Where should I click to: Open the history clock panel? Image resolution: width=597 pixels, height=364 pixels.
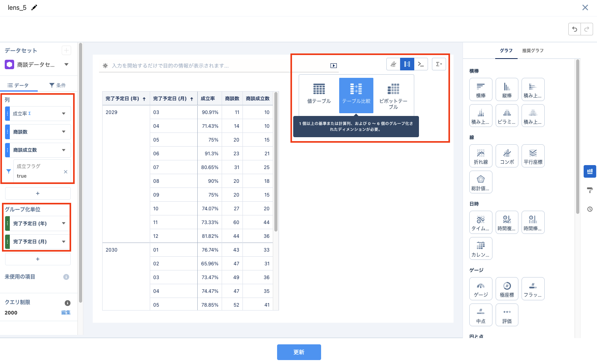click(590, 209)
